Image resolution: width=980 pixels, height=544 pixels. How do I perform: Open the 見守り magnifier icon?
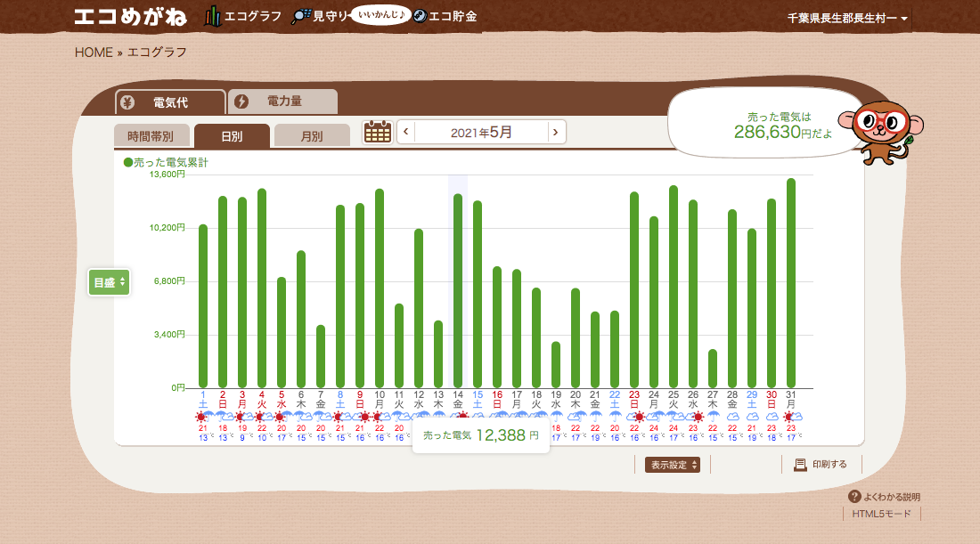pos(301,16)
